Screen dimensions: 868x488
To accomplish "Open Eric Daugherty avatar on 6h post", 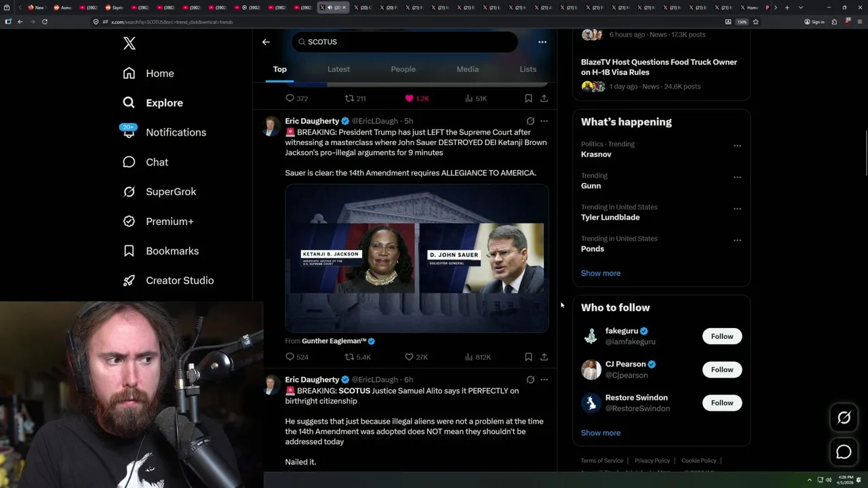I will [x=271, y=385].
